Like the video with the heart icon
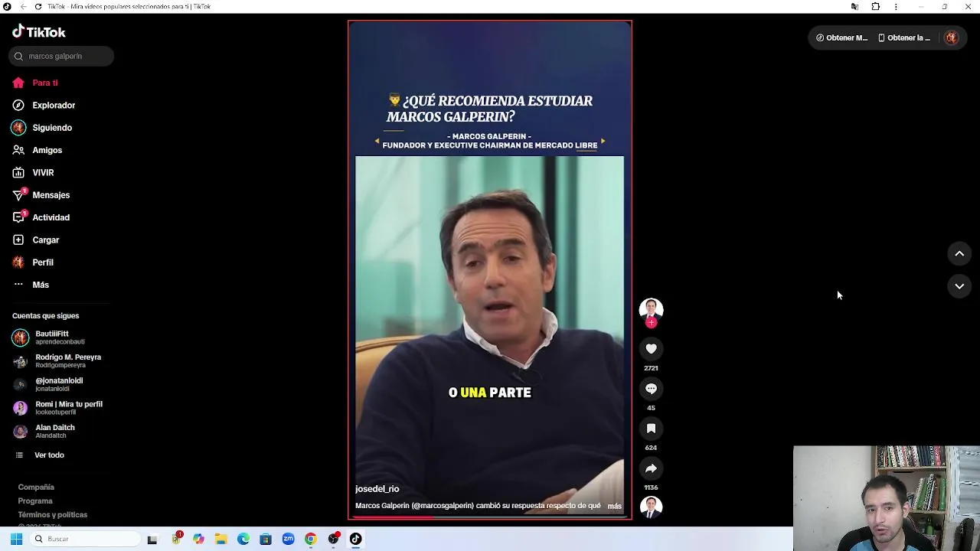 (651, 349)
